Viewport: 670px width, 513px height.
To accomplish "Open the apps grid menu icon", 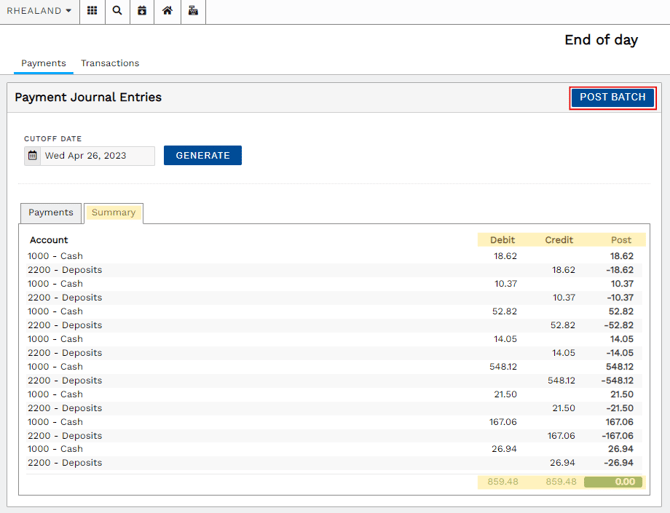I will click(92, 11).
